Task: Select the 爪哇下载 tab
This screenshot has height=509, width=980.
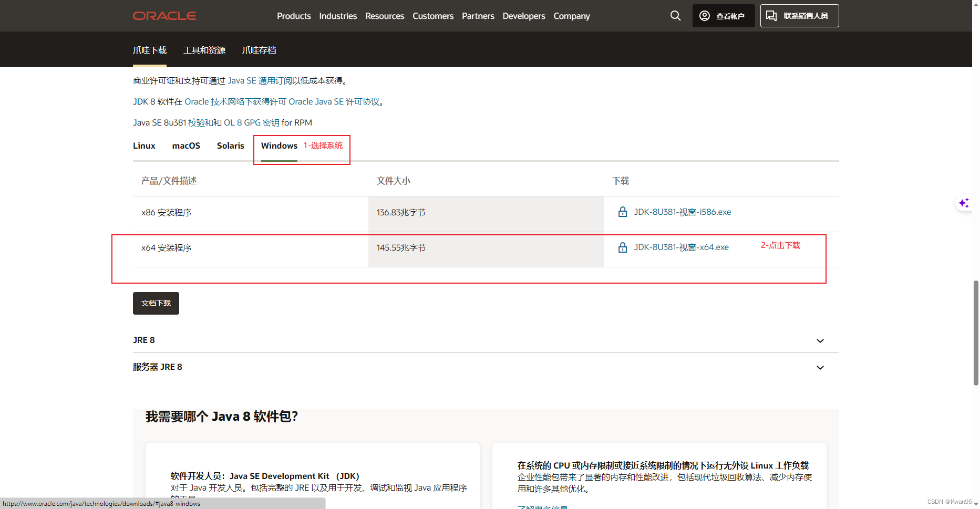Action: pos(150,50)
